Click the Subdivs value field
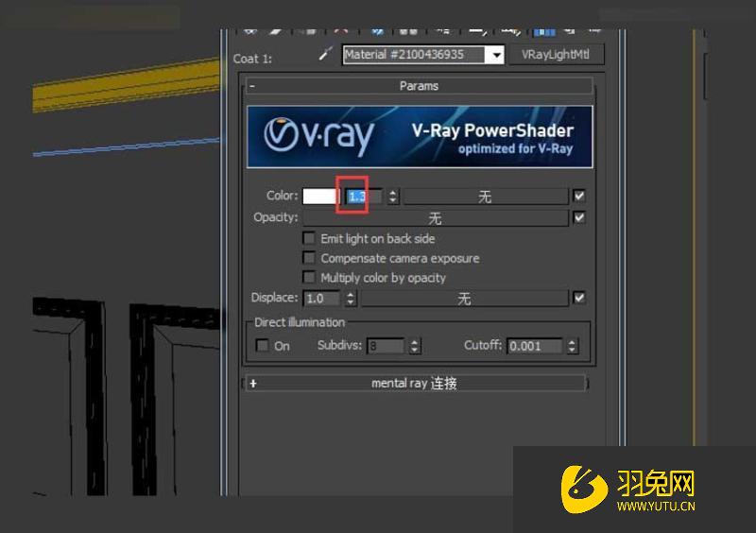 pos(386,346)
